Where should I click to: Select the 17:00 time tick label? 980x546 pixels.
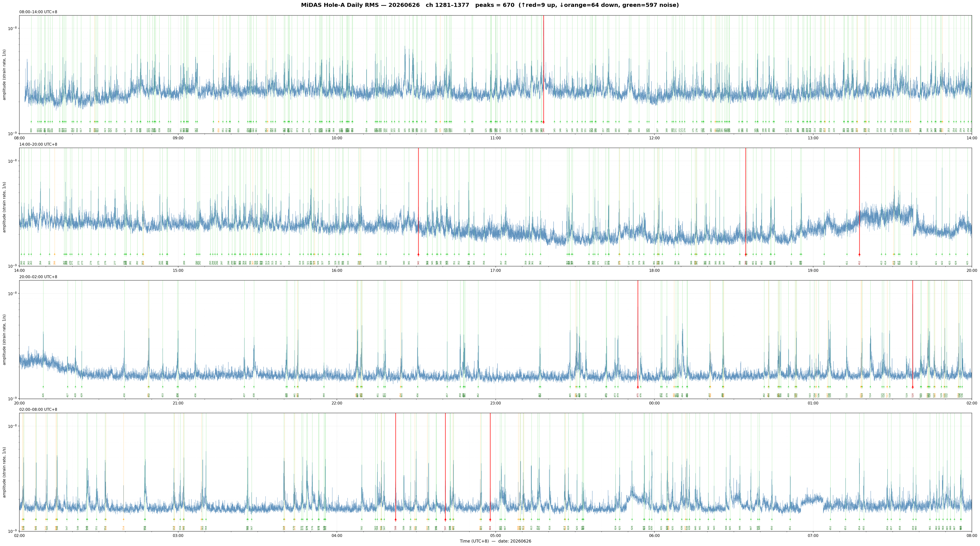[495, 271]
